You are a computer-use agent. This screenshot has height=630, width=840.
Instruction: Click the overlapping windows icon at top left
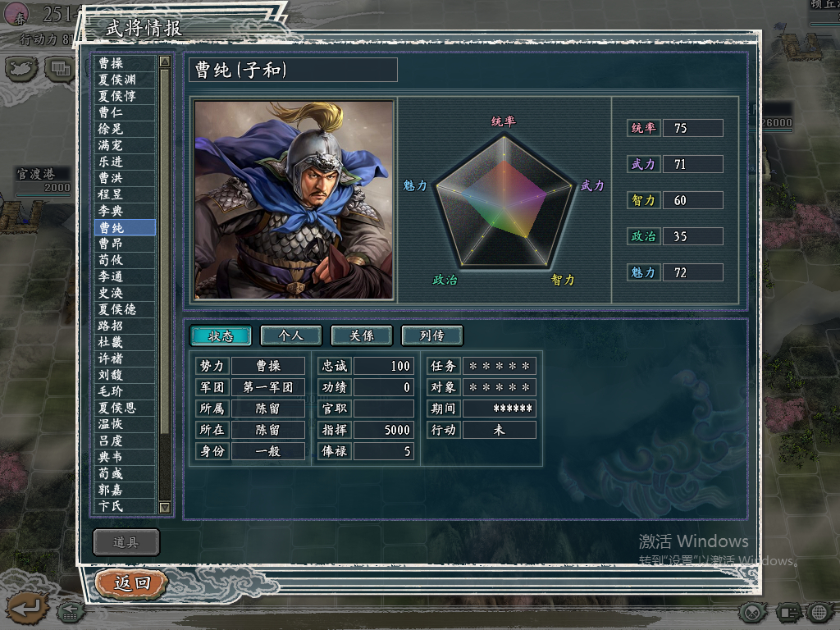click(59, 69)
